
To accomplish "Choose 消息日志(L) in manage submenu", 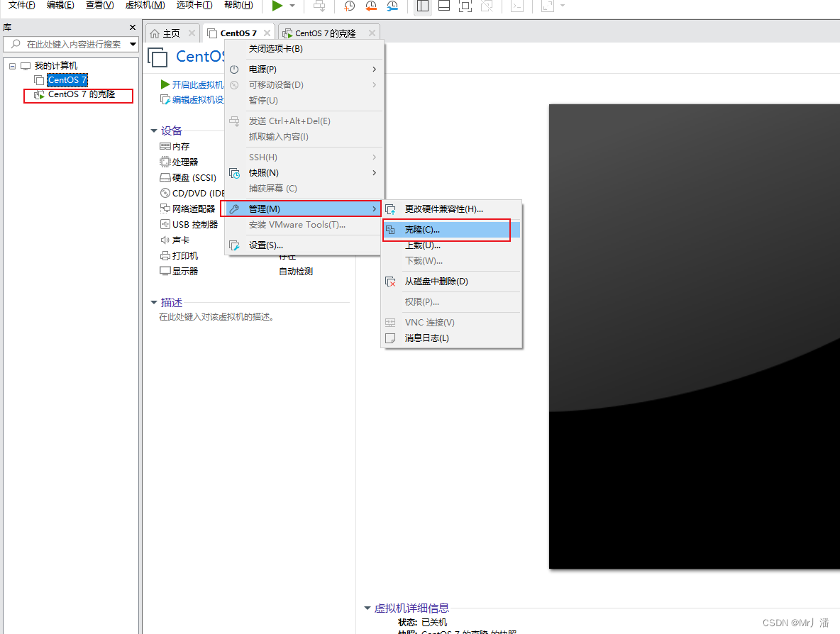I will pos(451,338).
